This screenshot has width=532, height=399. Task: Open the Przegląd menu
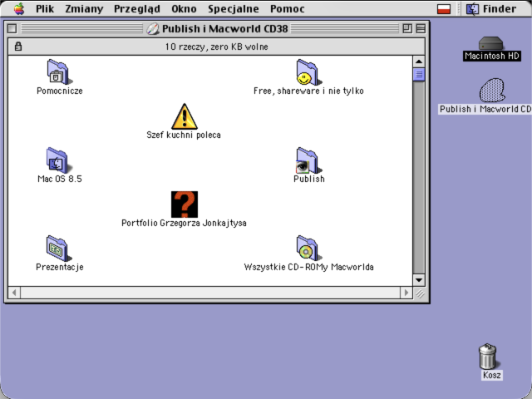[x=136, y=9]
